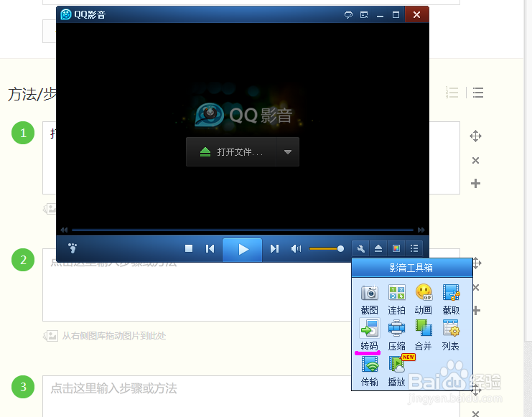Click the 打开文件 button
Image resolution: width=532 pixels, height=417 pixels.
(231, 151)
